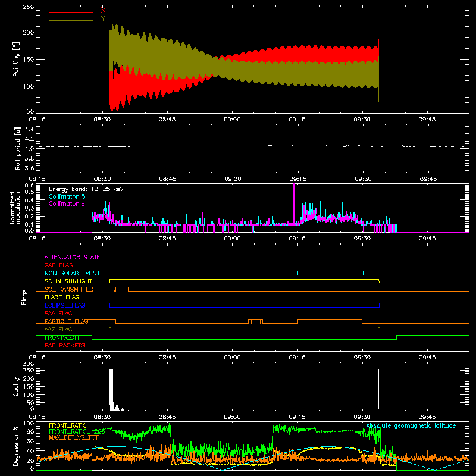
Task: Click the 'Flags' vertical axis title
Action: pos(24,297)
